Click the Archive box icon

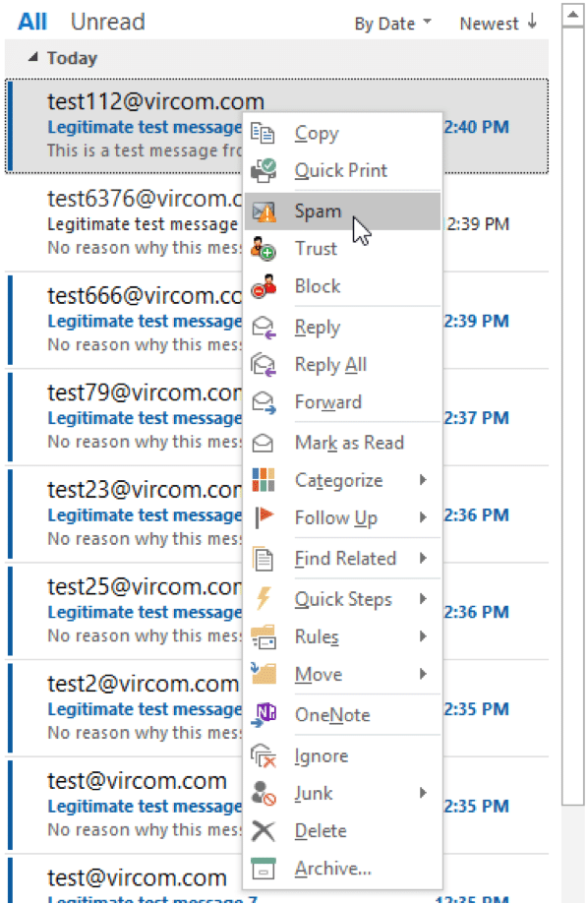[264, 868]
